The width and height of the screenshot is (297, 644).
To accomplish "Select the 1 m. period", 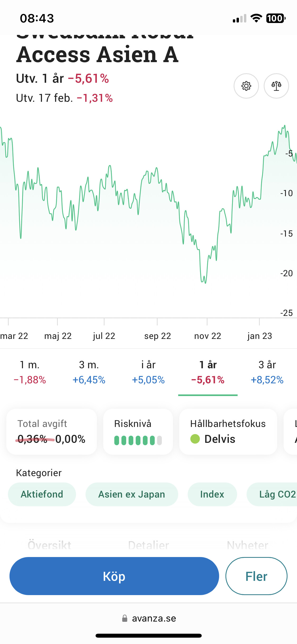I will point(30,372).
